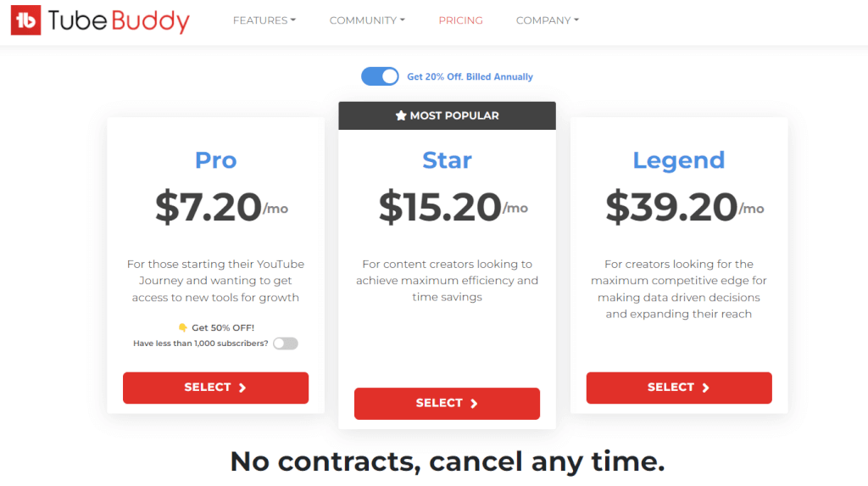The image size is (868, 486).
Task: Expand the Features dropdown menu
Action: pyautogui.click(x=264, y=20)
